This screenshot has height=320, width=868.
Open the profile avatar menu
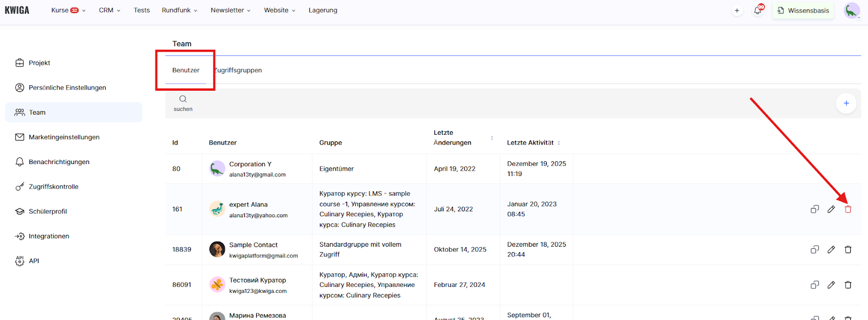[852, 10]
